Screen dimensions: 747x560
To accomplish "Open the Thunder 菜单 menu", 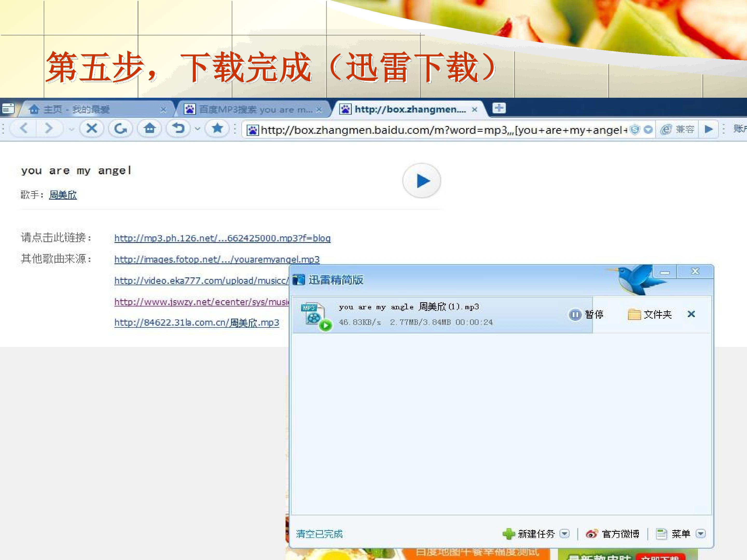I will point(673,534).
